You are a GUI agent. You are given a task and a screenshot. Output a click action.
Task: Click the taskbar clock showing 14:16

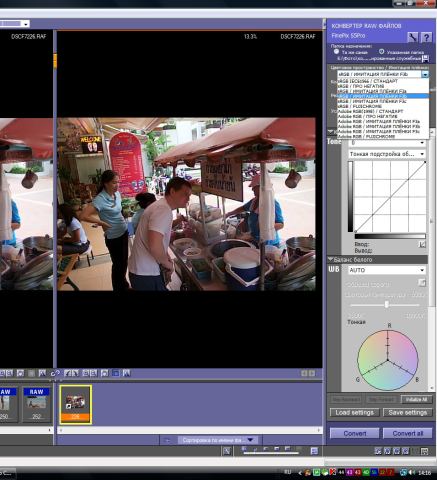click(424, 473)
